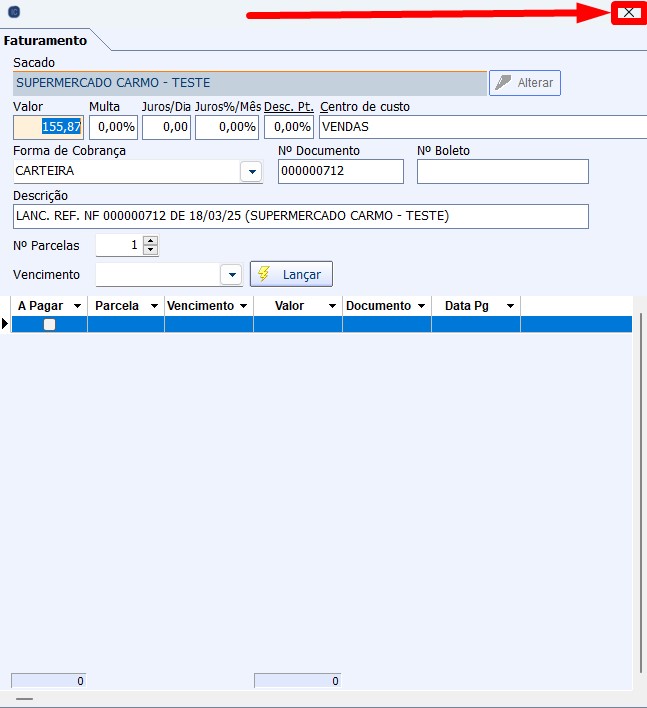Increase Nº Parcelas with up arrow
The width and height of the screenshot is (647, 708).
150,241
